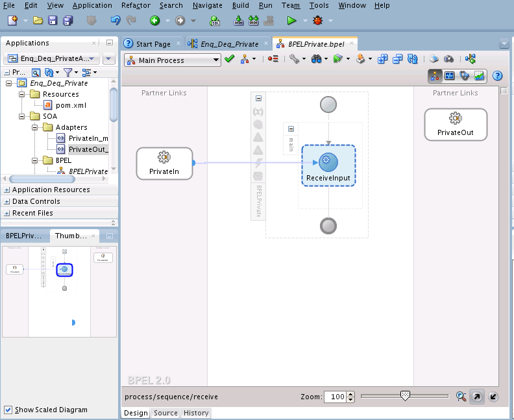Click the binoculars search icon
The width and height of the screenshot is (514, 420).
click(316, 59)
